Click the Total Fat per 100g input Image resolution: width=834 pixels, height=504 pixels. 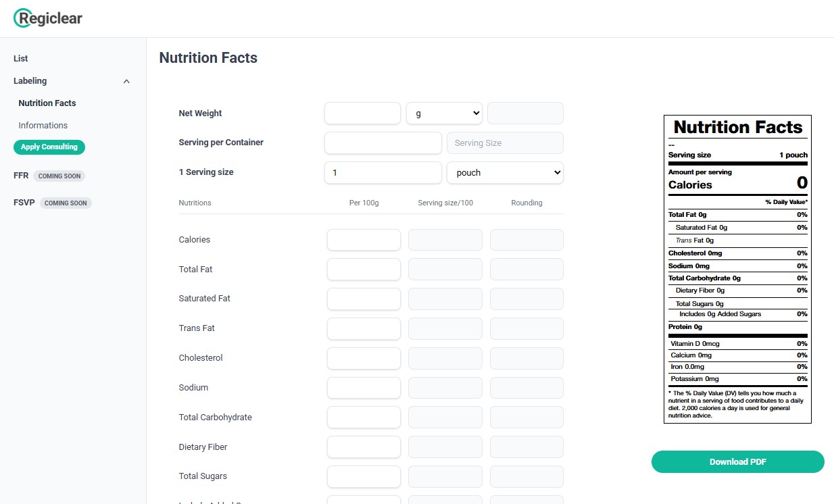point(364,270)
